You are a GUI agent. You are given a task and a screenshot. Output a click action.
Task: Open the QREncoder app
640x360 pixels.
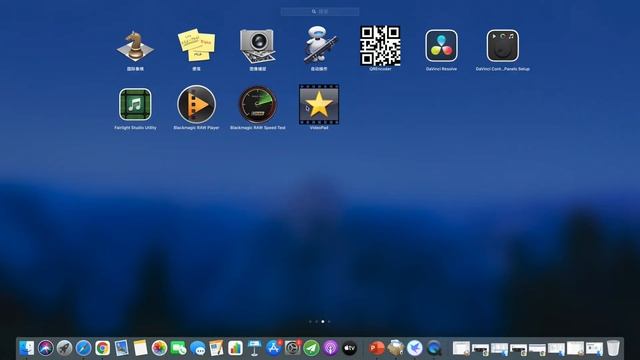coord(380,46)
